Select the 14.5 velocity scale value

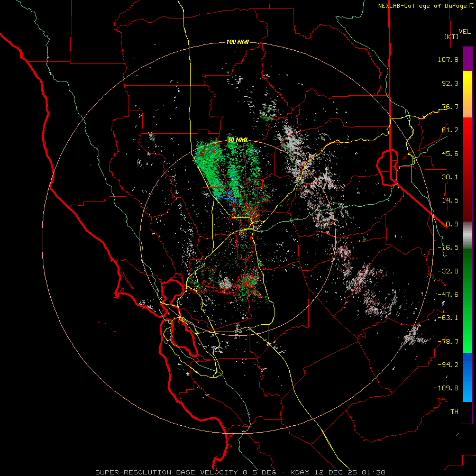tap(450, 200)
